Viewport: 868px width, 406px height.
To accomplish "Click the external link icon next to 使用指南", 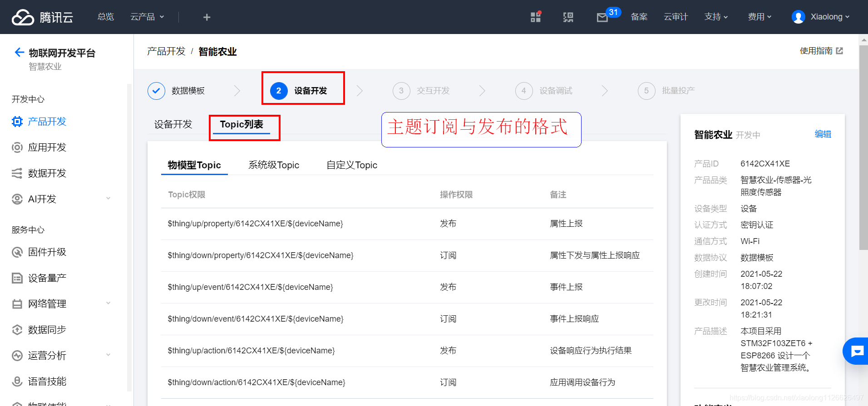I will pyautogui.click(x=839, y=51).
